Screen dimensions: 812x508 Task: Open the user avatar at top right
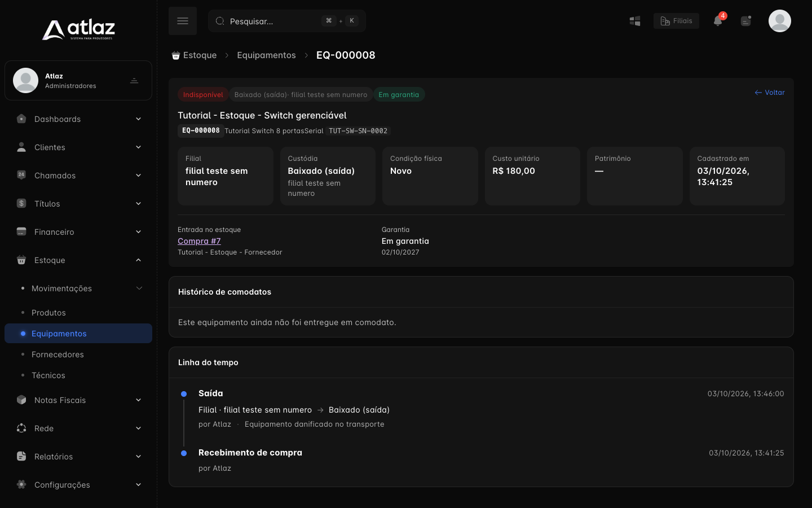coord(780,21)
